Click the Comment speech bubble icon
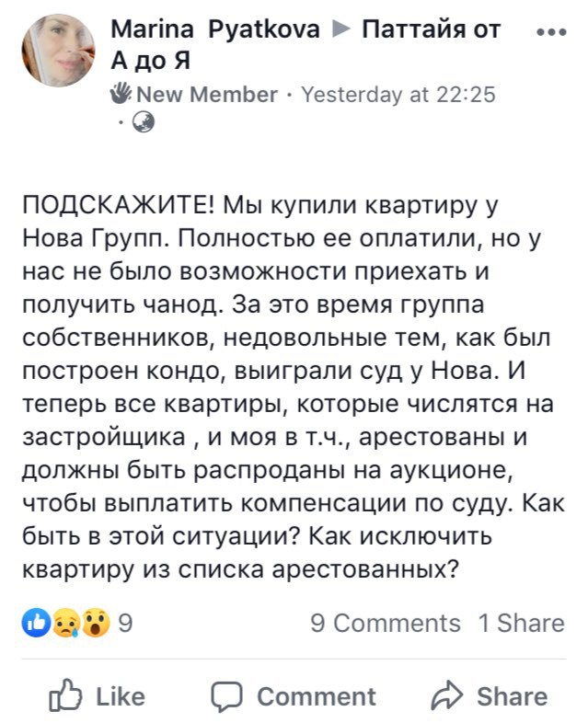588x723 pixels. (x=226, y=696)
